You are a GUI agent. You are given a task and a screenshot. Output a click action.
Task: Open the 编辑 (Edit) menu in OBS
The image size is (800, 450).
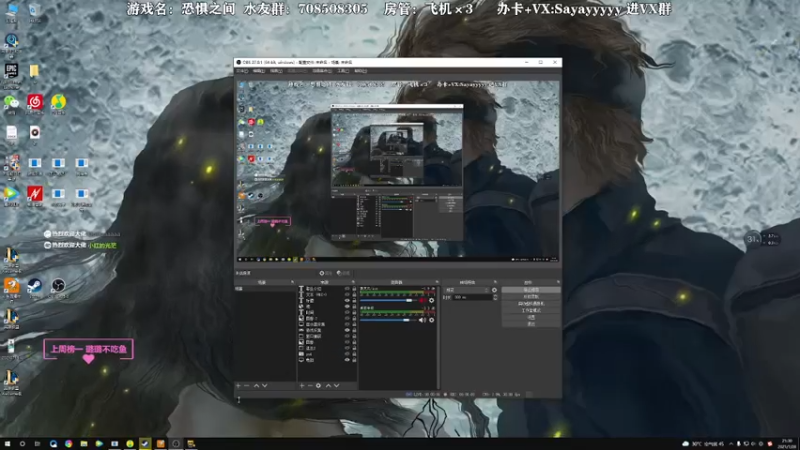[259, 71]
